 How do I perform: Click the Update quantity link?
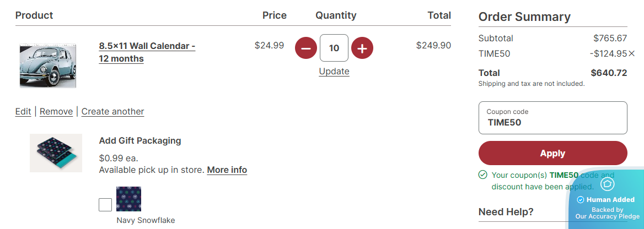tap(334, 71)
